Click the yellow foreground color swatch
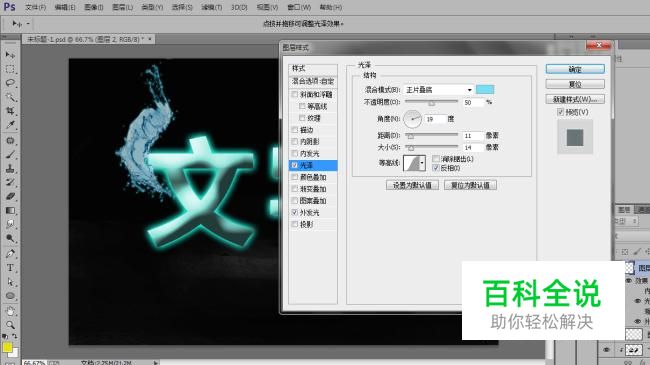This screenshot has width=650, height=365. [x=7, y=347]
